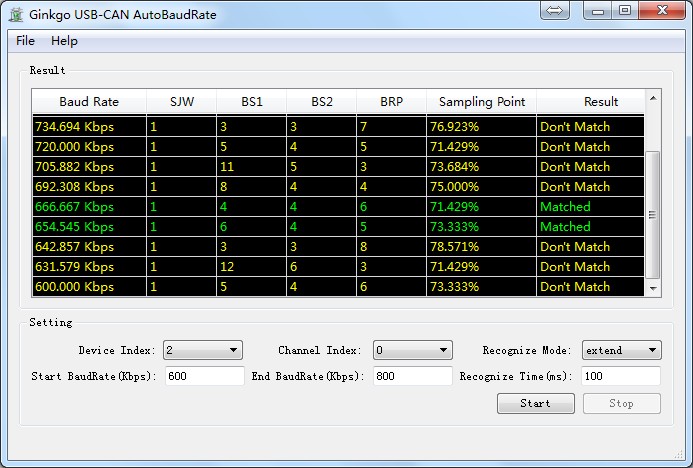Click the double-arrow button in title bar

(x=555, y=10)
